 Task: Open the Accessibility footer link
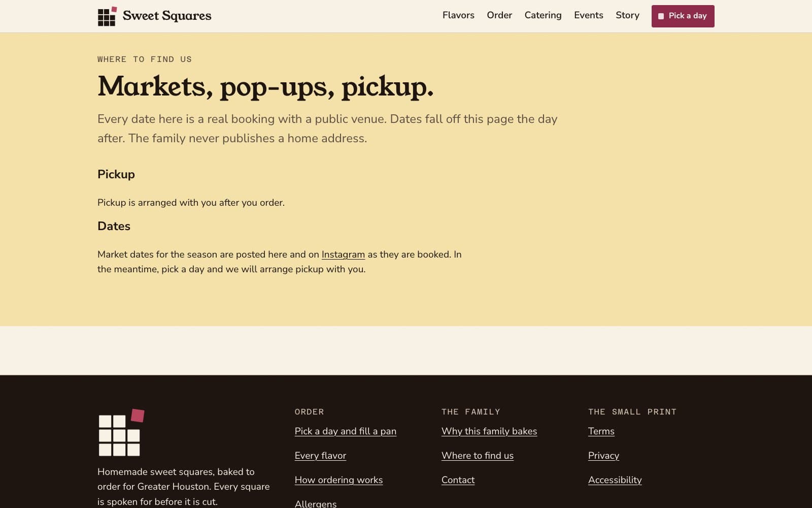pyautogui.click(x=615, y=480)
